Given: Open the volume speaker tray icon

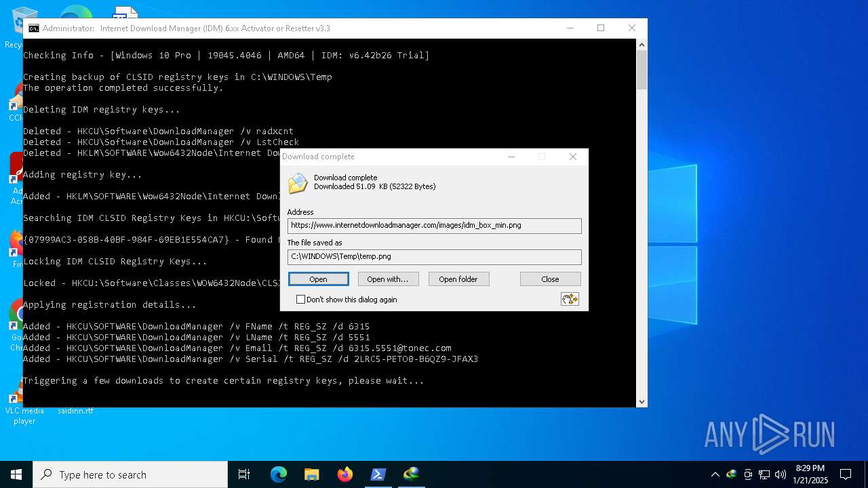Looking at the screenshot, I should coord(781,474).
